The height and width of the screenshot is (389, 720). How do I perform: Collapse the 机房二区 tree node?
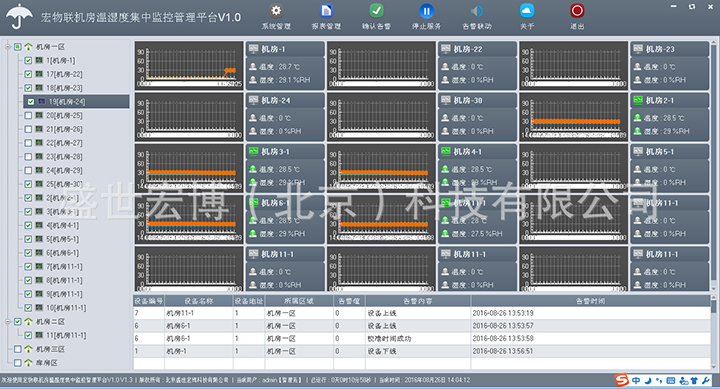click(8, 322)
